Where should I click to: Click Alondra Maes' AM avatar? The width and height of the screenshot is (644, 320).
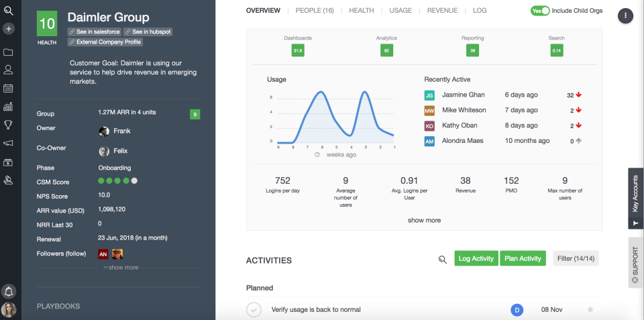click(429, 142)
